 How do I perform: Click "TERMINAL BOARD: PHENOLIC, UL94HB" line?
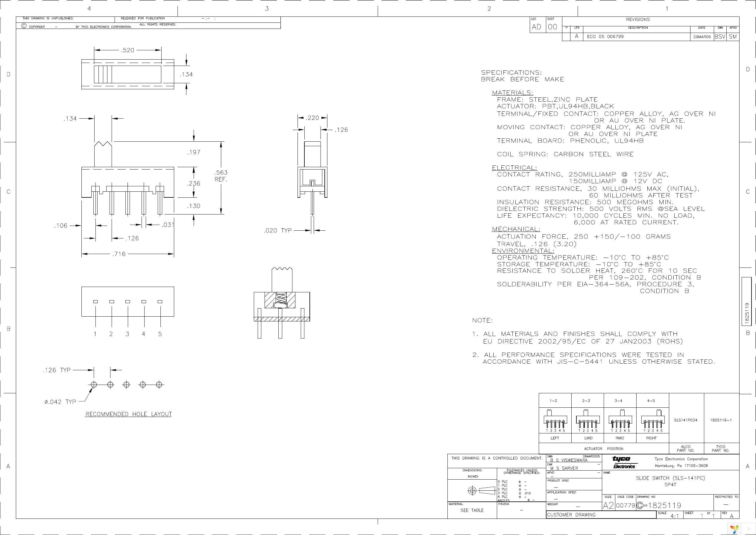(x=570, y=141)
